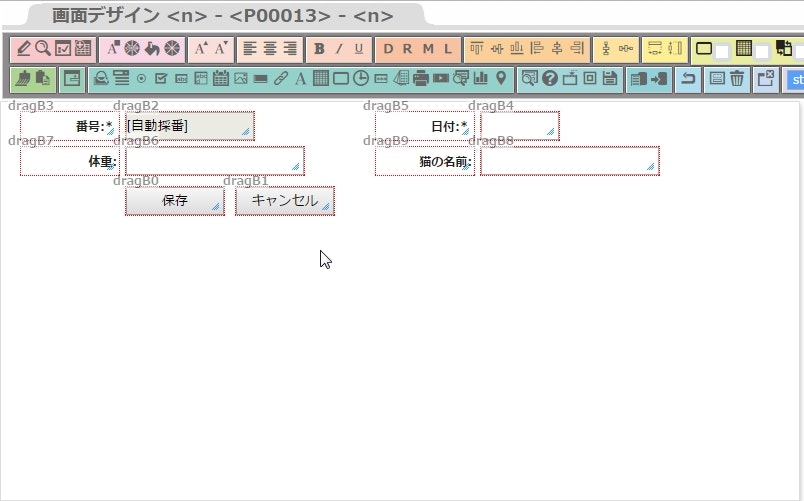Image resolution: width=804 pixels, height=501 pixels.
Task: Make selected items same width
Action: coord(655,49)
